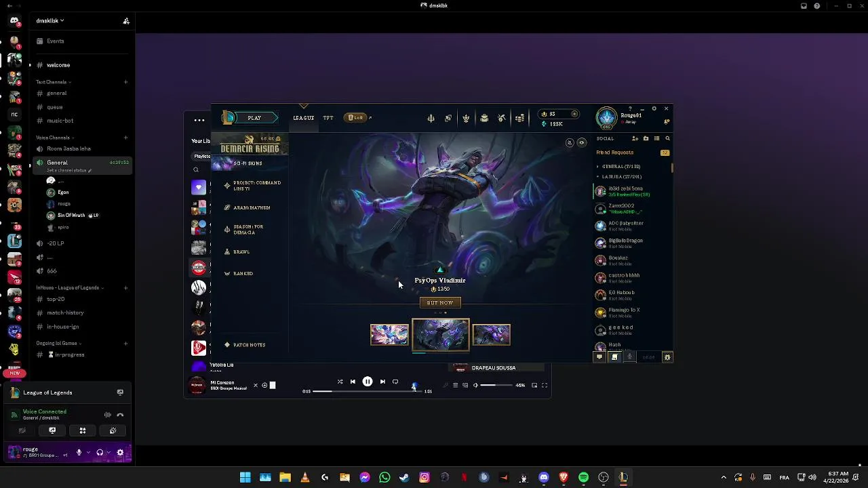Toggle Spotify shuffle
Image resolution: width=868 pixels, height=488 pixels.
(340, 382)
